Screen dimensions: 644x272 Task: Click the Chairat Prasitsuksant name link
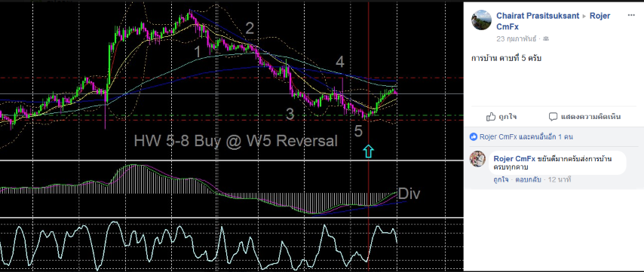click(x=538, y=16)
